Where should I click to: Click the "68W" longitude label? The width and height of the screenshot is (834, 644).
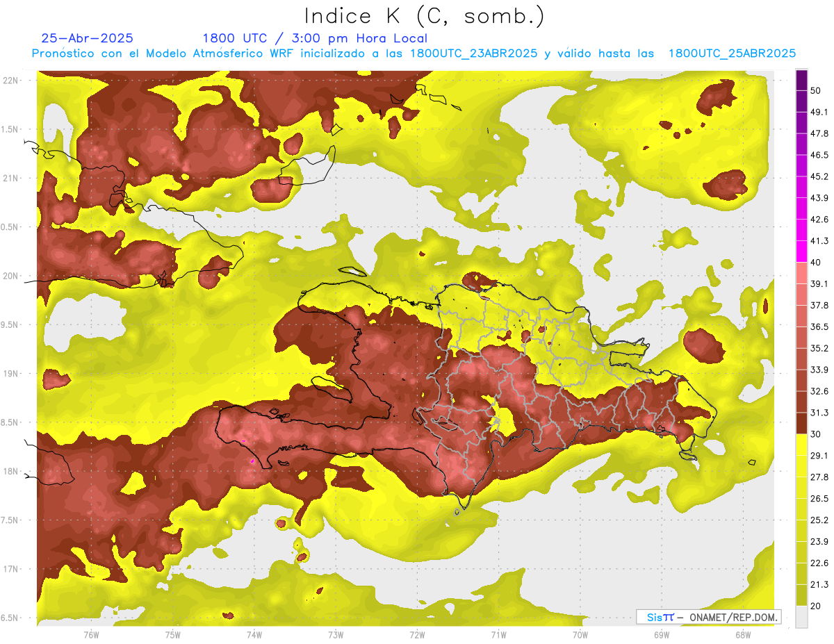[743, 634]
